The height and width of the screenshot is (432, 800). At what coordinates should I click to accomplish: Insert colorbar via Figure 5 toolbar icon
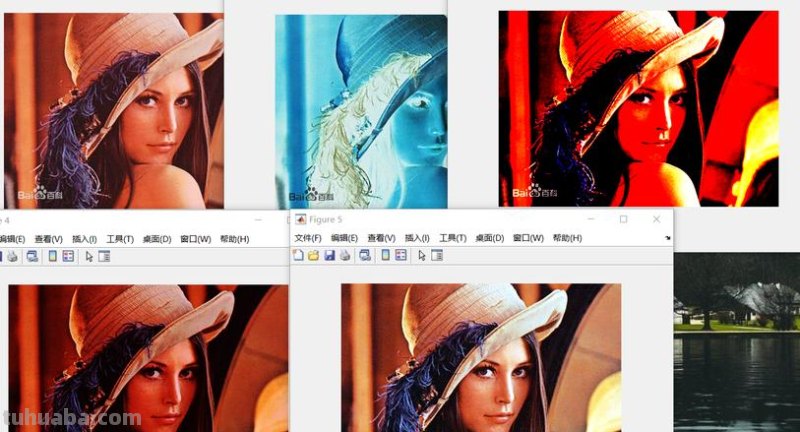(x=386, y=256)
